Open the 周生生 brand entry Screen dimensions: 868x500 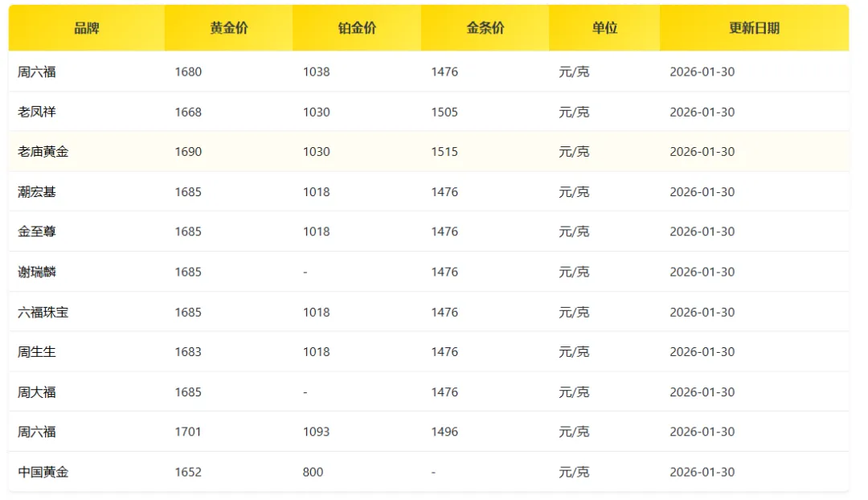pos(37,352)
